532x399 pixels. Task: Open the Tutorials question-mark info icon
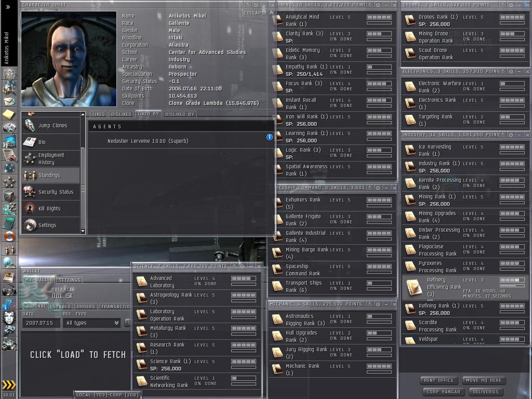click(9, 303)
